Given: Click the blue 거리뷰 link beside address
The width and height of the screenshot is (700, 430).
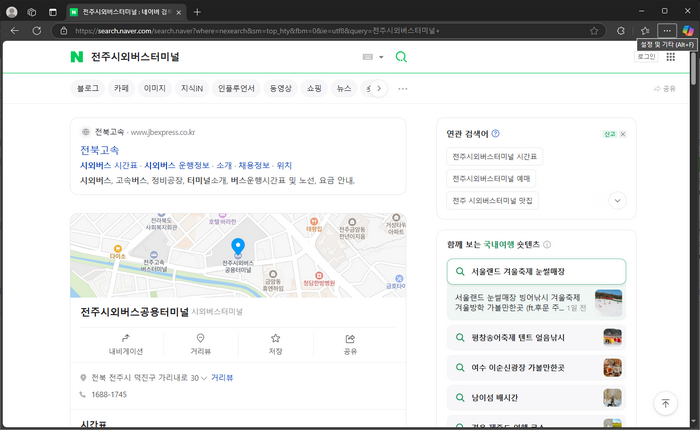Looking at the screenshot, I should click(222, 378).
